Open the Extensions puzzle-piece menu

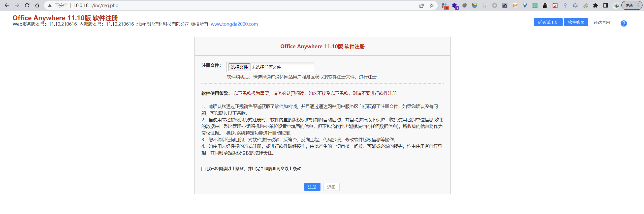point(595,5)
